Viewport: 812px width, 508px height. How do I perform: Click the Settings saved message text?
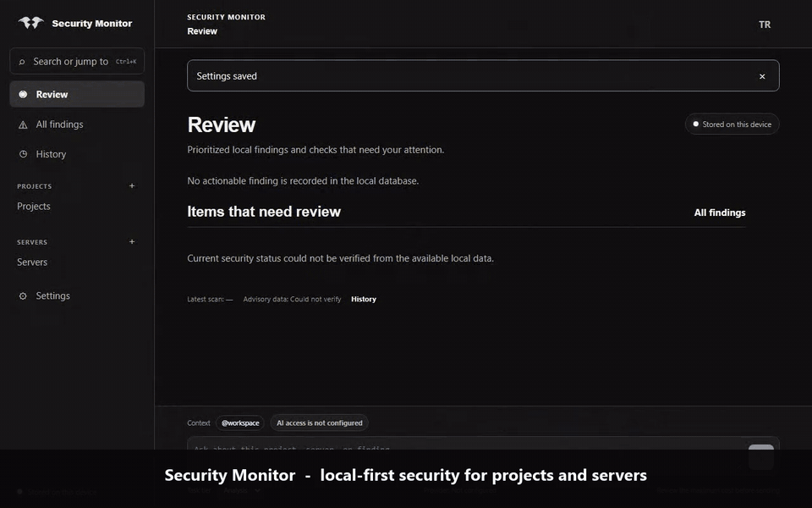click(227, 76)
